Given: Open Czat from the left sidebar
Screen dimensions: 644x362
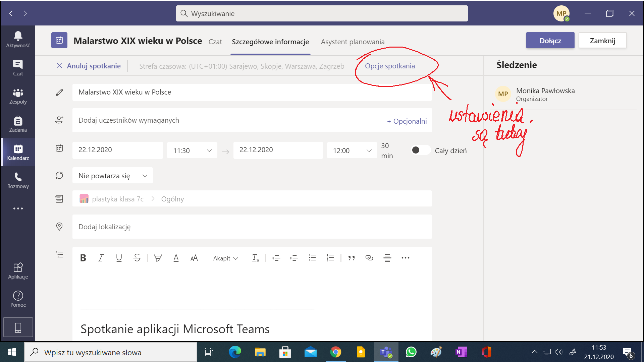Looking at the screenshot, I should coord(18,67).
